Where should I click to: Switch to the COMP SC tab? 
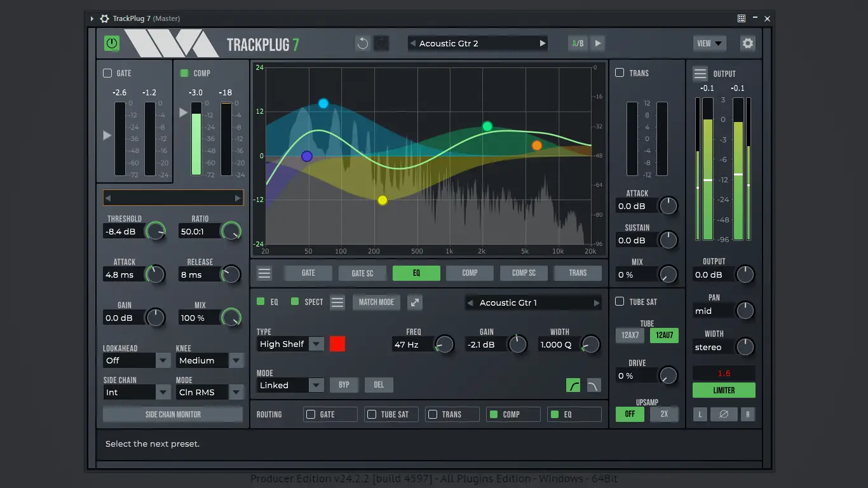523,273
